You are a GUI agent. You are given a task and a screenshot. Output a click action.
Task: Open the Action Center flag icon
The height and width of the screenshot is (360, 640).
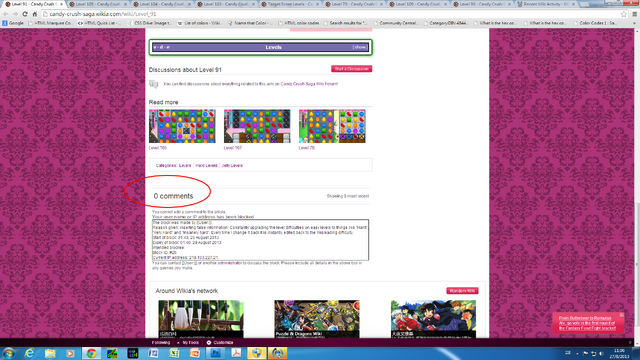click(586, 353)
